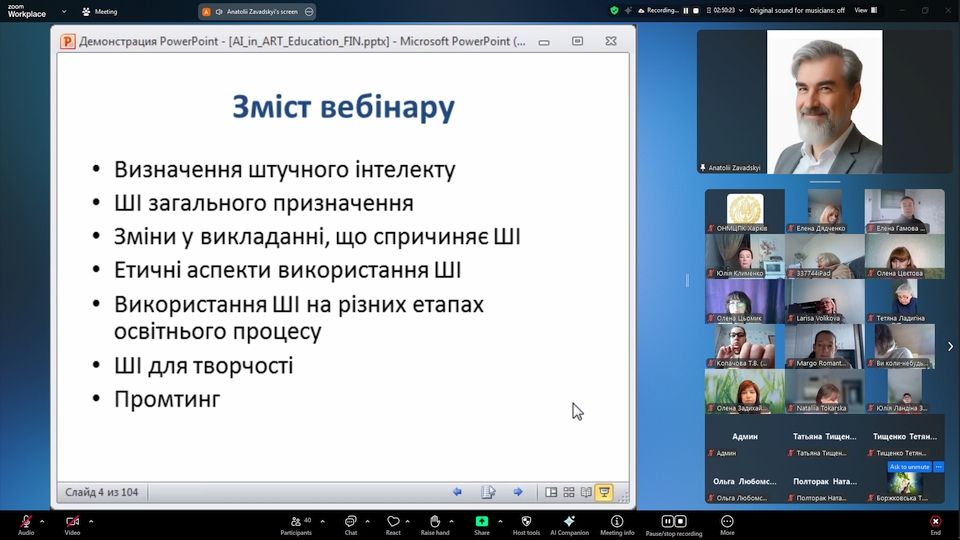
Task: Click Ask to unmute button
Action: (909, 467)
